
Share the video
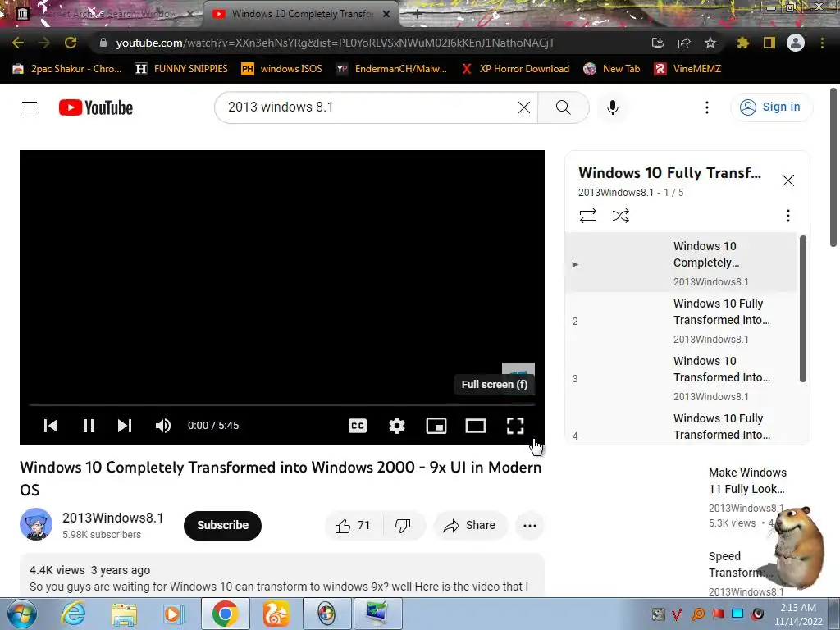(x=470, y=526)
